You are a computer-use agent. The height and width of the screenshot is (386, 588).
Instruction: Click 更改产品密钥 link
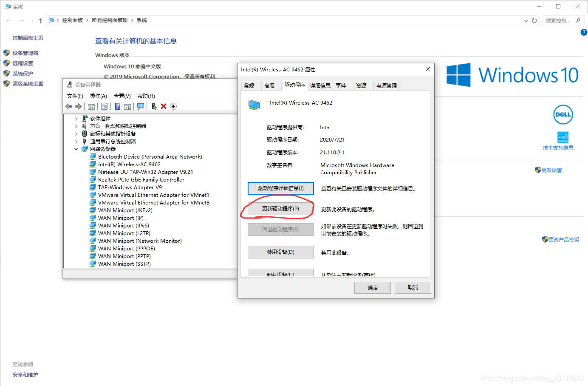click(x=564, y=240)
